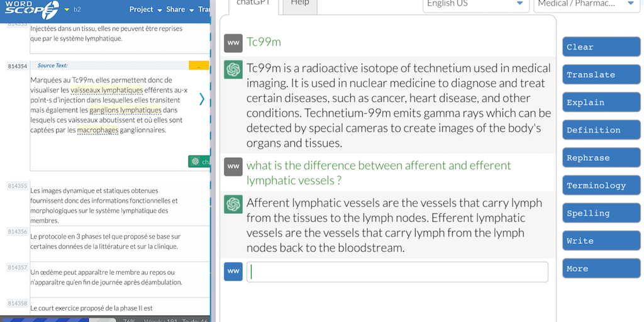Click the Wordscope logo
Screen dimensions: 644x322
[x=32, y=10]
